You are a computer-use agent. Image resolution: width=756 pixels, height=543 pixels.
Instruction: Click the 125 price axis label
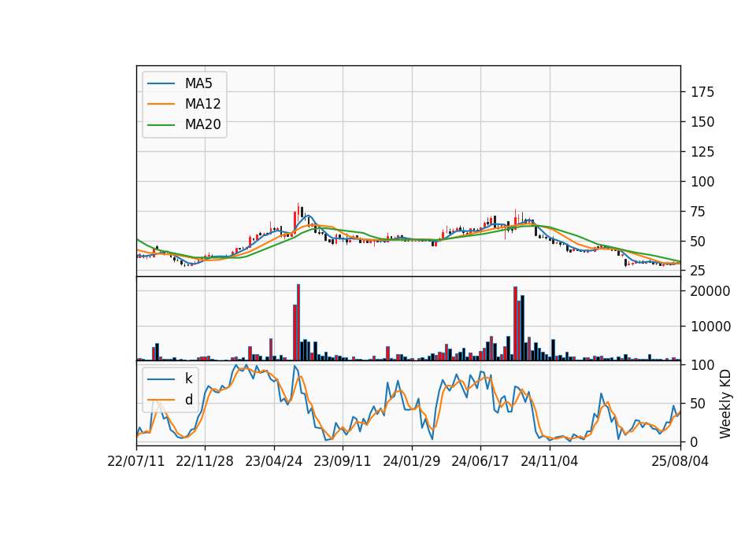point(702,152)
